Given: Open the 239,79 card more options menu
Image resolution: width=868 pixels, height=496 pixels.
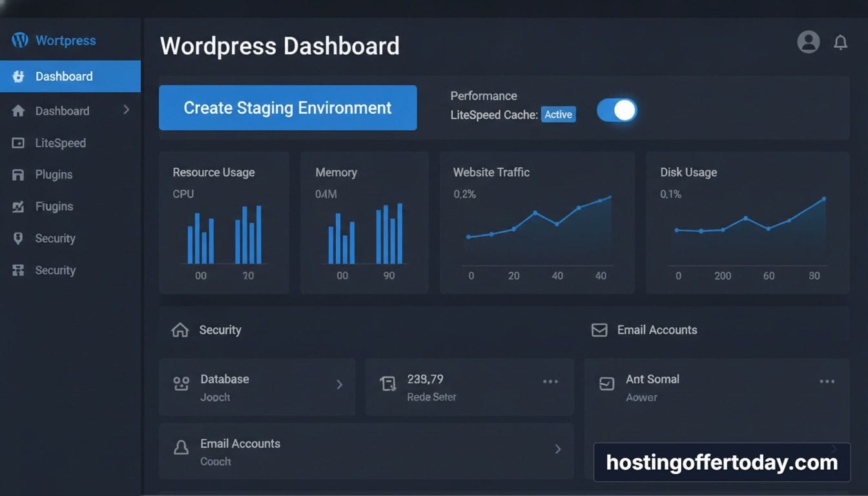Looking at the screenshot, I should 550,382.
